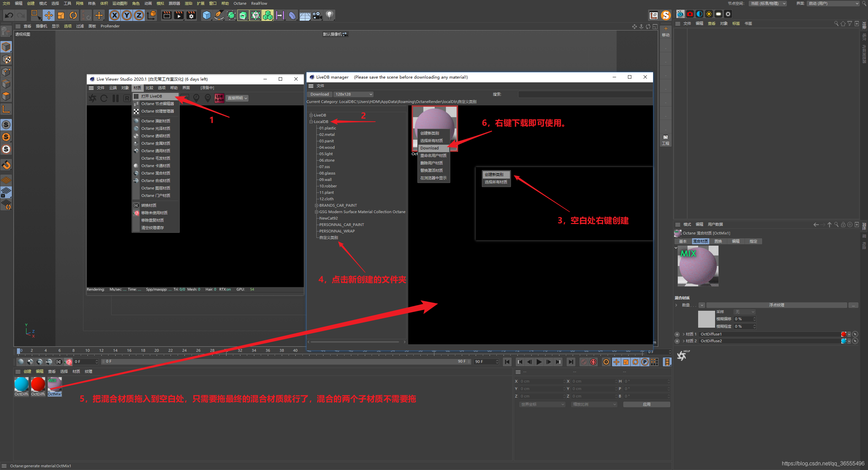The image size is (868, 470).
Task: Open the 128x128 thumbnail size dropdown
Action: click(x=354, y=94)
